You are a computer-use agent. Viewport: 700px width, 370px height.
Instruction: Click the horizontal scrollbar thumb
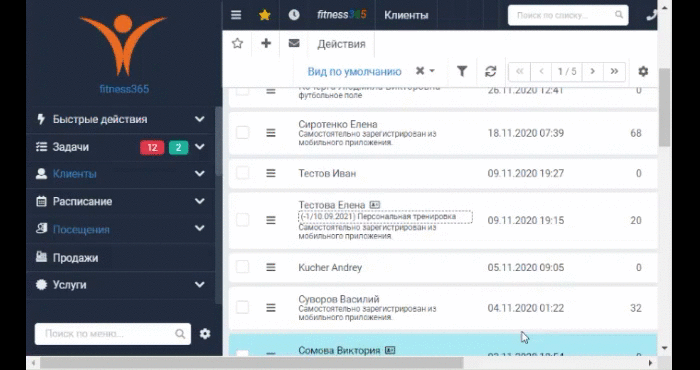(251, 363)
